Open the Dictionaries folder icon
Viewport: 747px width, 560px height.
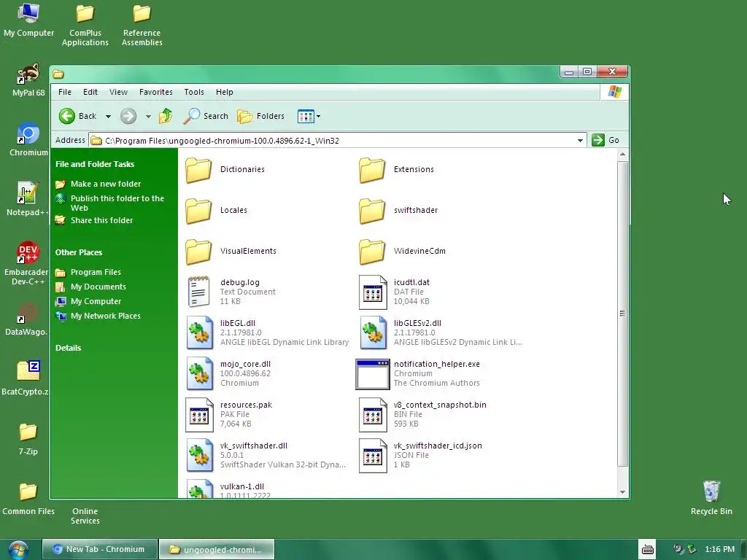198,170
